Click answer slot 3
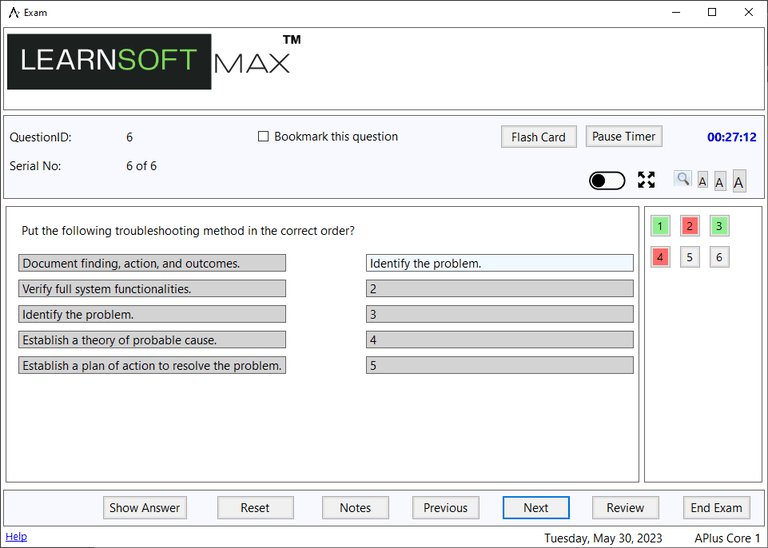Viewport: 768px width, 548px height. (500, 314)
